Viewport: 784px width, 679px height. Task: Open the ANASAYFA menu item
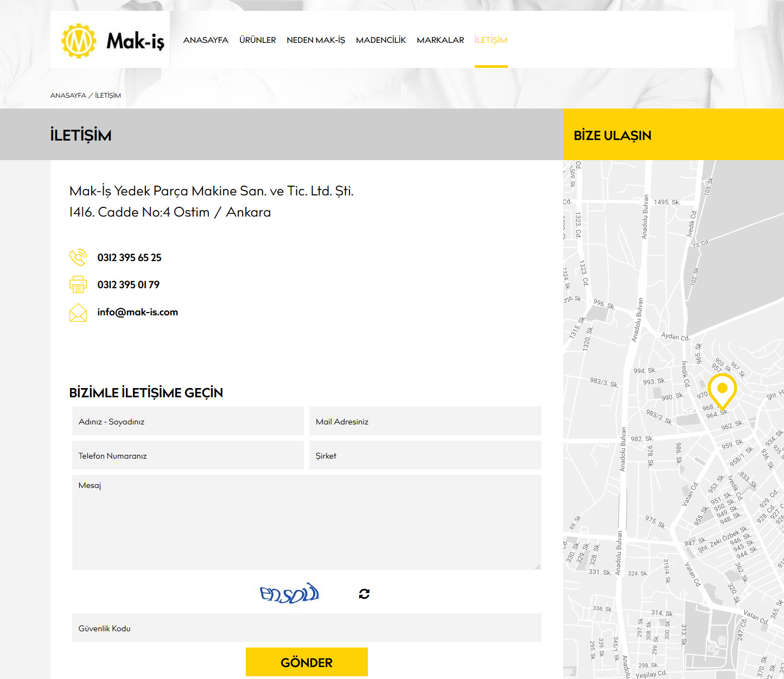(x=206, y=40)
